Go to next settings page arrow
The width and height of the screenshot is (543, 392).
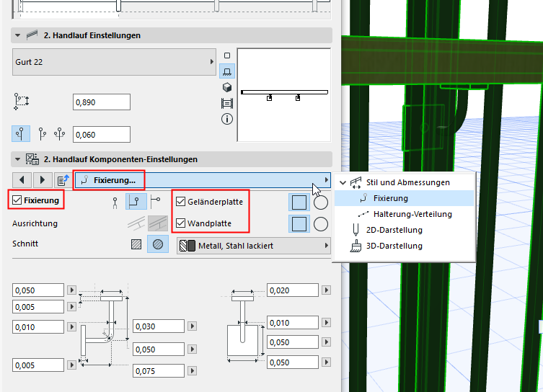click(x=43, y=180)
